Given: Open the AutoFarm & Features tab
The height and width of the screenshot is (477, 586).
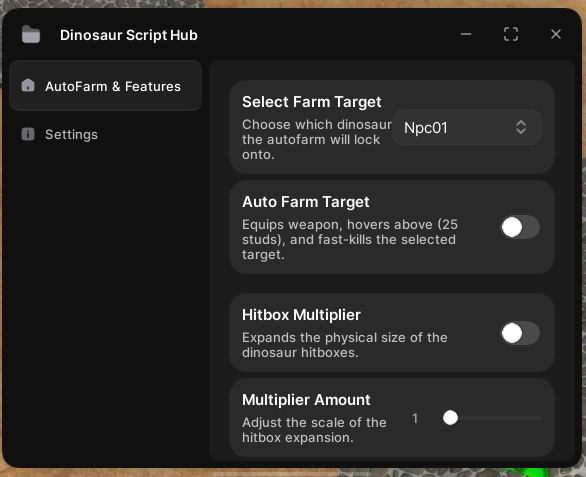Looking at the screenshot, I should [x=105, y=86].
